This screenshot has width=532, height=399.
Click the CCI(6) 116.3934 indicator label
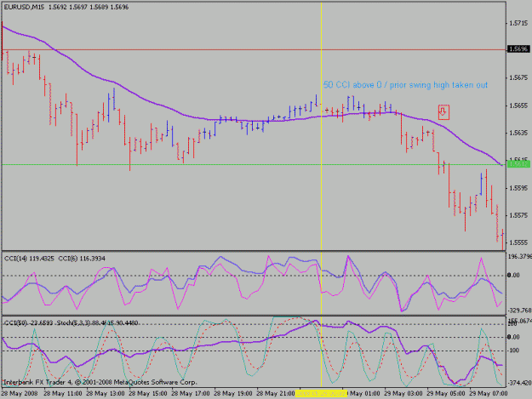(82, 259)
